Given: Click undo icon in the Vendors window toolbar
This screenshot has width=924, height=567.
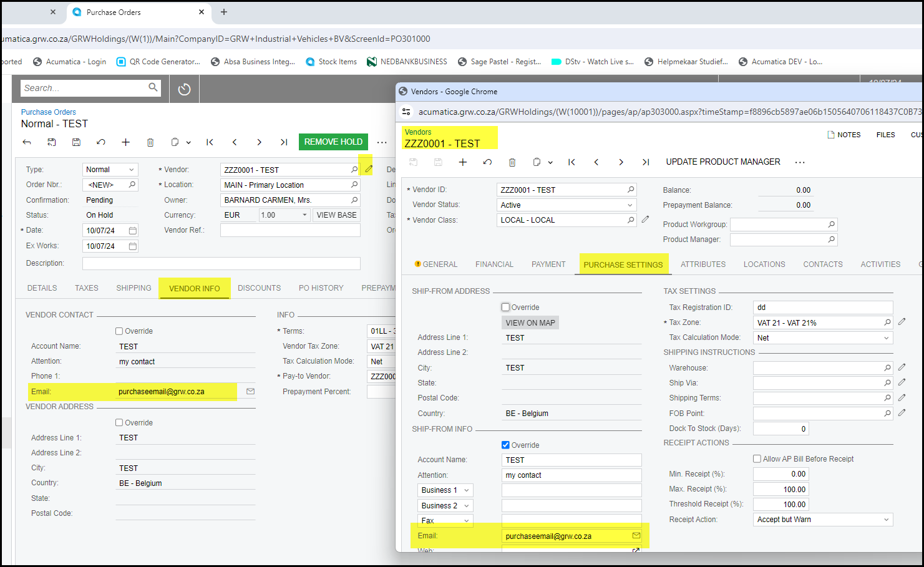Looking at the screenshot, I should (x=487, y=162).
